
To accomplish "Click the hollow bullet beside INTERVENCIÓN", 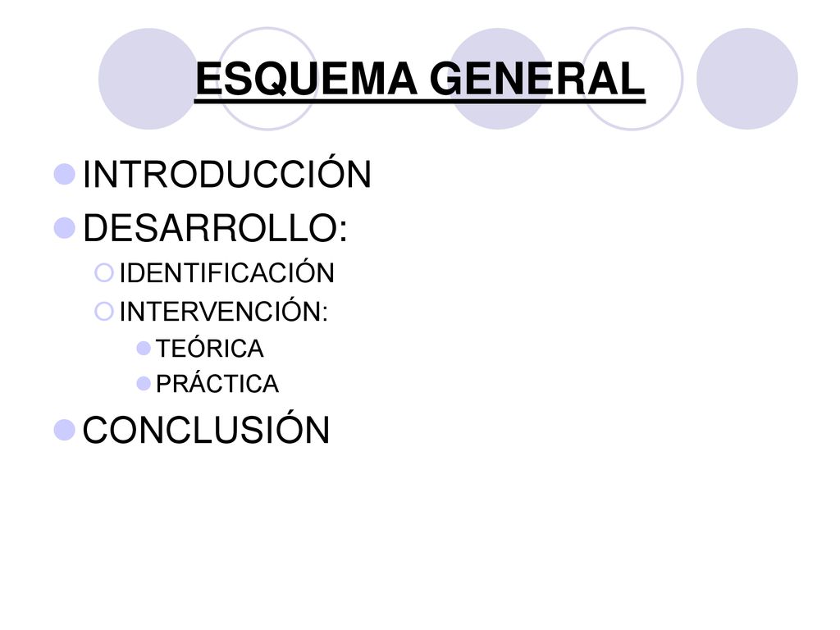I will pos(104,311).
